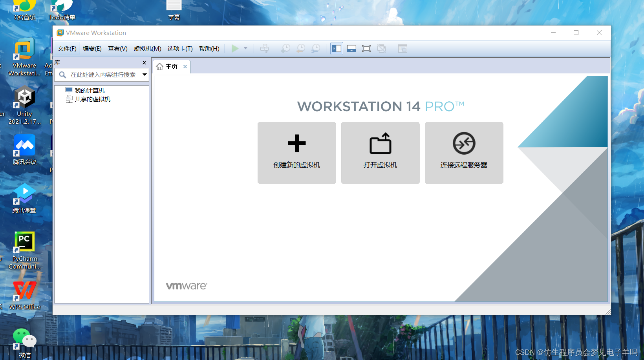Toggle the library sidebar view icon
Viewport: 644px width, 360px height.
click(x=337, y=49)
